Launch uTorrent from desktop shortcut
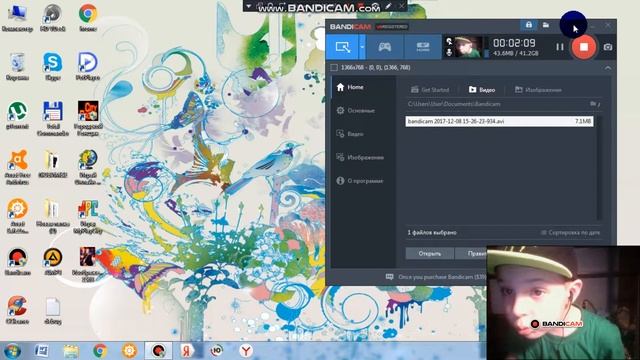Viewport: 640px width, 360px height. pos(17,116)
